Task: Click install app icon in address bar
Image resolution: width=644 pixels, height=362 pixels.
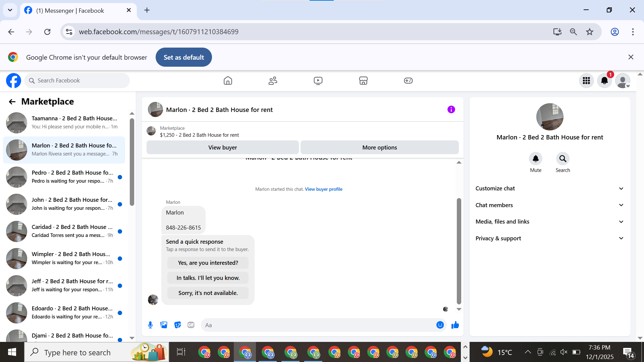Action: (x=557, y=32)
